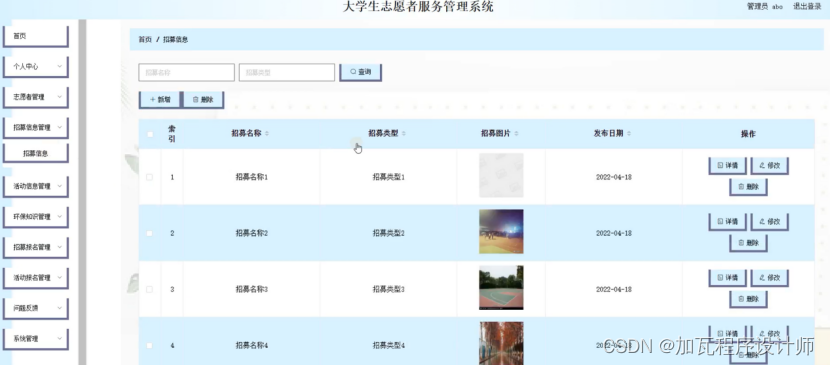The width and height of the screenshot is (830, 365).
Task: Open the 首页 sidebar item
Action: pyautogui.click(x=35, y=36)
